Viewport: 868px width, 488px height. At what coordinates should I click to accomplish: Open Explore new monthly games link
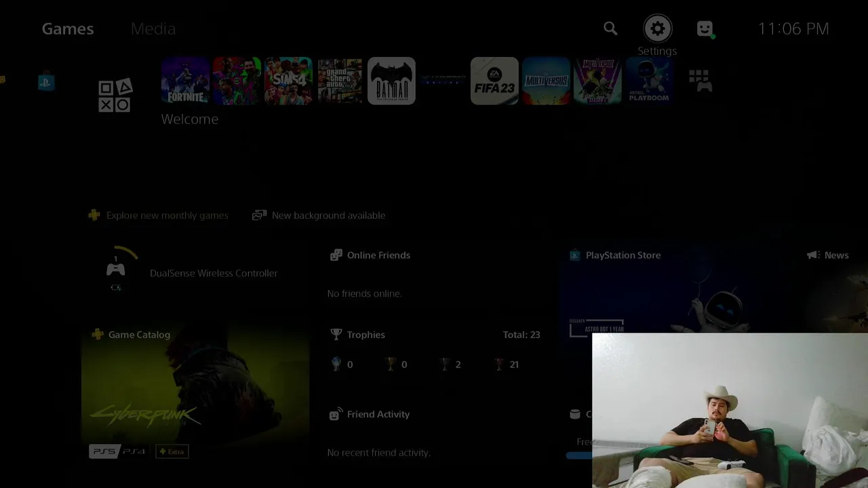pyautogui.click(x=159, y=215)
